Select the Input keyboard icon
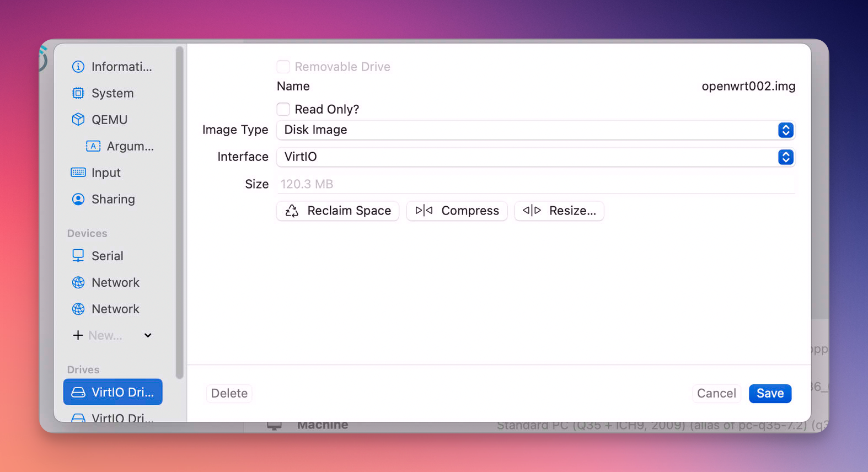868x472 pixels. click(78, 173)
